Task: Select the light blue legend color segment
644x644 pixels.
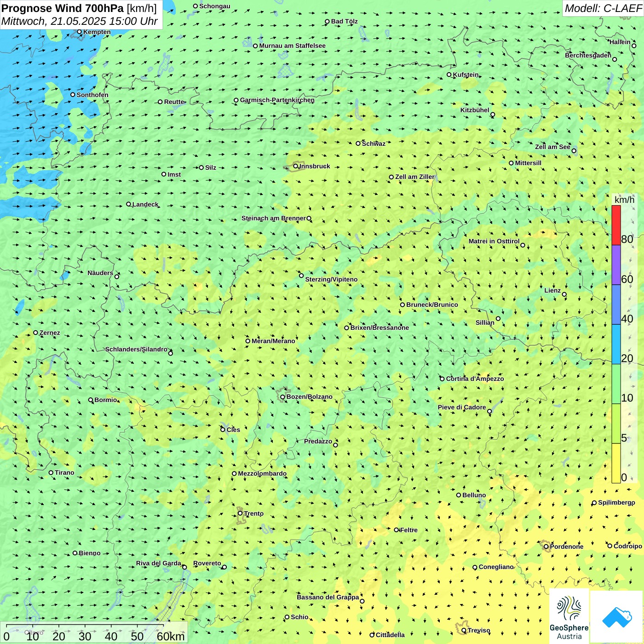Action: pyautogui.click(x=616, y=344)
